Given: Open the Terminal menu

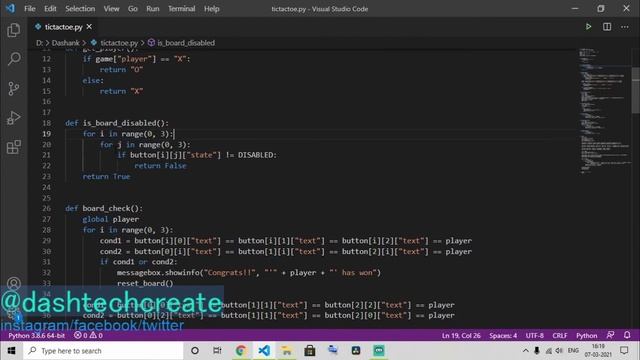Looking at the screenshot, I should [x=182, y=9].
